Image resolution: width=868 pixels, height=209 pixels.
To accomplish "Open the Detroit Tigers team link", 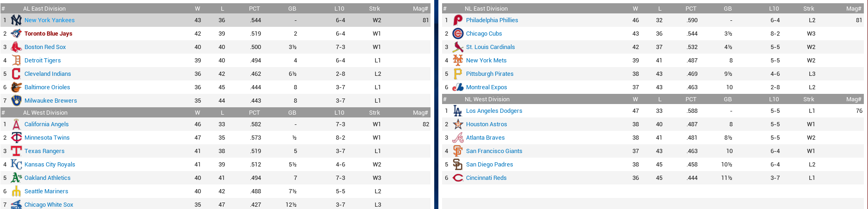I will (x=42, y=61).
